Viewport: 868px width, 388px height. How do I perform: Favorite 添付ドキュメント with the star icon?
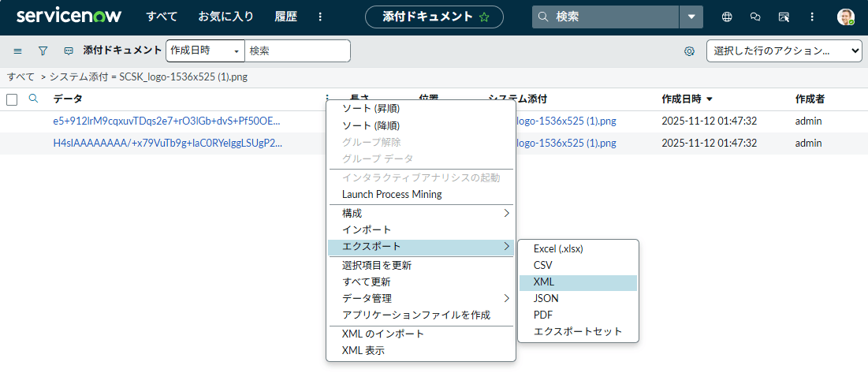[484, 17]
